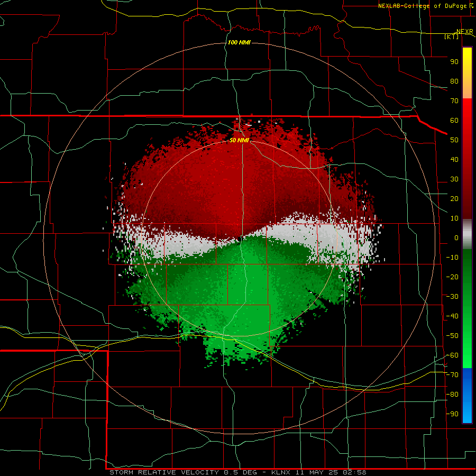Click the "50" value on the velocity scale
This screenshot has height=476, width=476.
[x=454, y=140]
